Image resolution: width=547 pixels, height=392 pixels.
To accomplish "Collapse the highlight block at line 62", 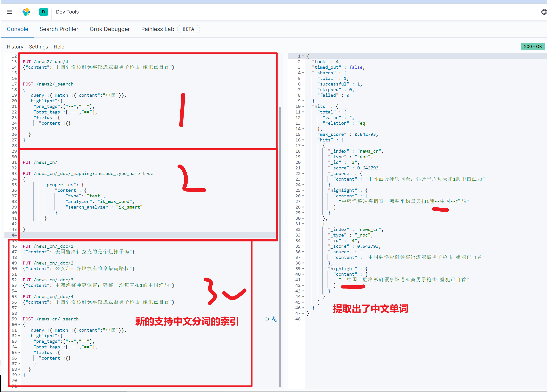I will click(19, 336).
